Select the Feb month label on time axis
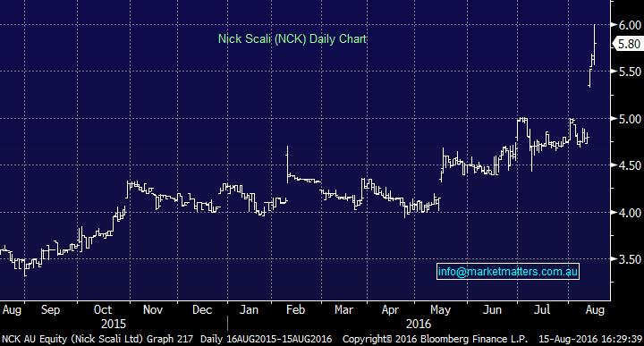This screenshot has width=644, height=346. [295, 309]
